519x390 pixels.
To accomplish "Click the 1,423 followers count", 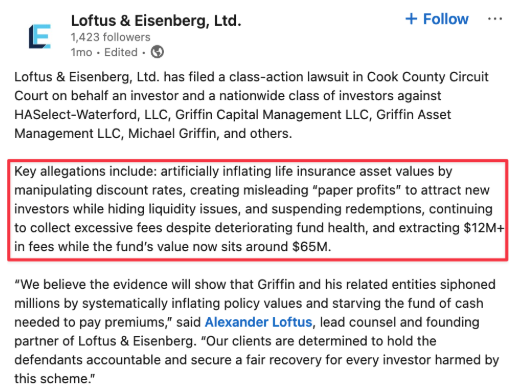I will click(x=110, y=37).
